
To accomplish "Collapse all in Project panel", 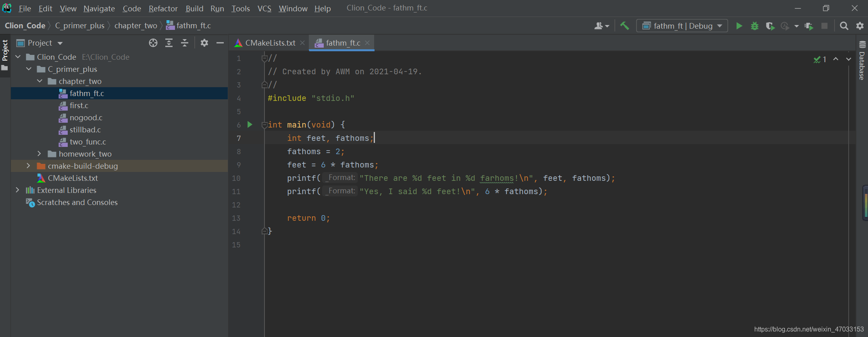I will (185, 43).
